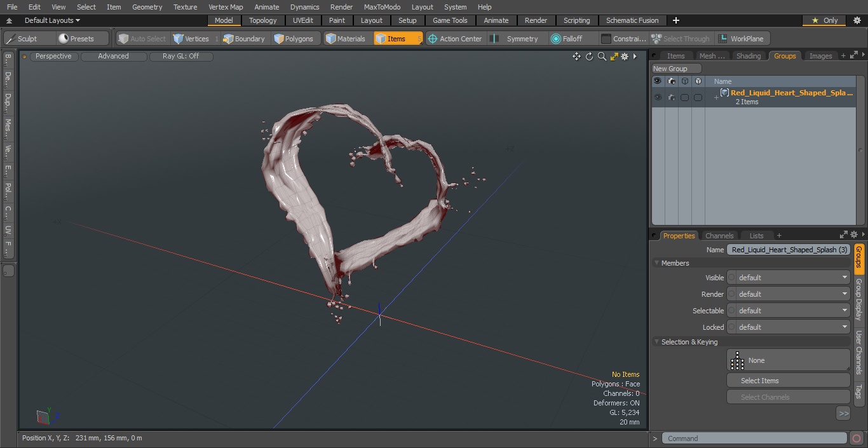This screenshot has height=448, width=868.
Task: Open the Locked default dropdown
Action: click(x=793, y=327)
